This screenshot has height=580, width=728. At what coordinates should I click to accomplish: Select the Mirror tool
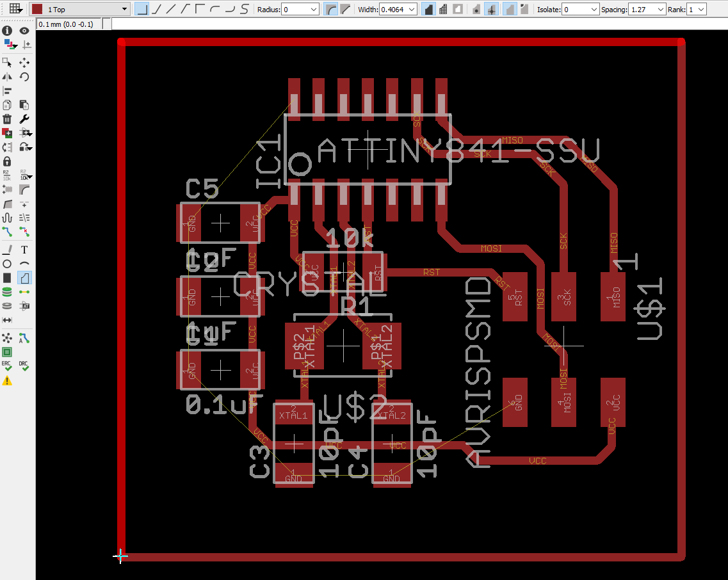[7, 77]
